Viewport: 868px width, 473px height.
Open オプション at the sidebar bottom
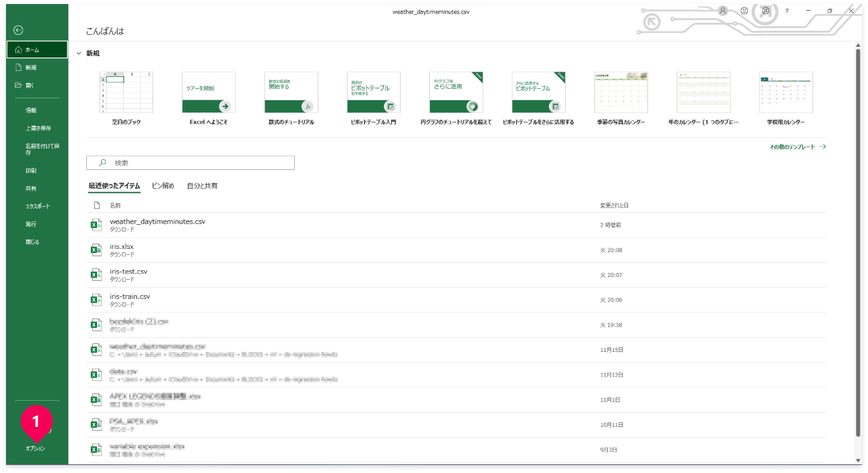click(x=35, y=448)
